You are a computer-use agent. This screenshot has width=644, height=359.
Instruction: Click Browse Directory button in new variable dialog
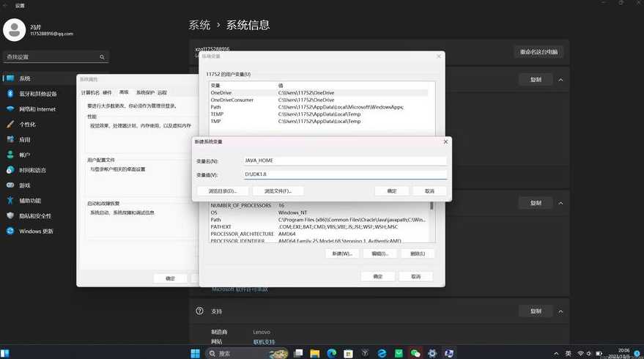[x=223, y=191]
